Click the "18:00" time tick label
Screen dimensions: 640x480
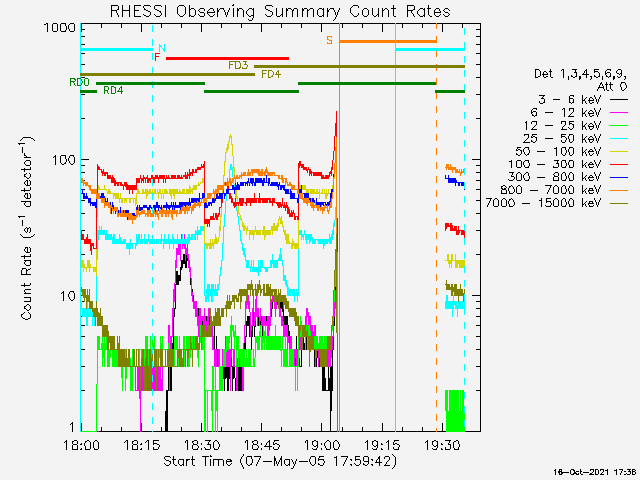81,445
